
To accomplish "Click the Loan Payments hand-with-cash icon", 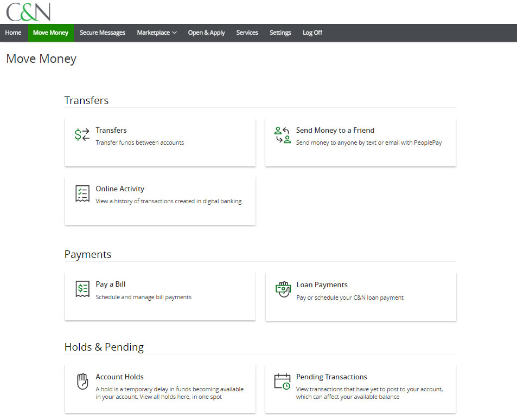I will [x=283, y=289].
